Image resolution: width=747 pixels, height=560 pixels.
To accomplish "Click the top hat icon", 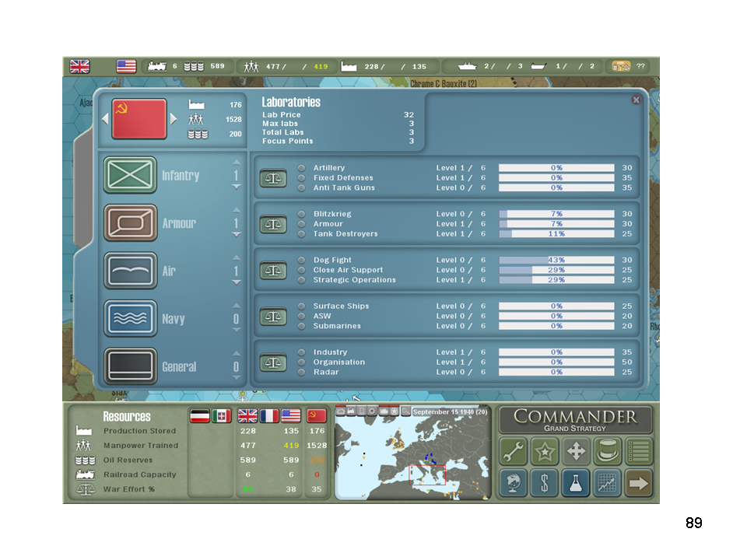I will [x=607, y=451].
